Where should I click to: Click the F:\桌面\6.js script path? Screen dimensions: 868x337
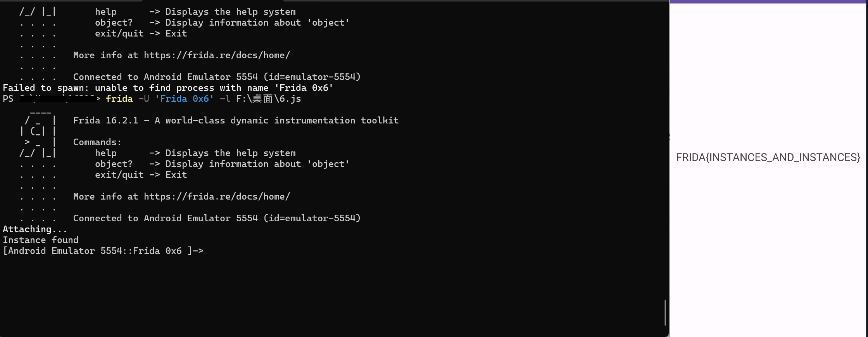tap(268, 99)
